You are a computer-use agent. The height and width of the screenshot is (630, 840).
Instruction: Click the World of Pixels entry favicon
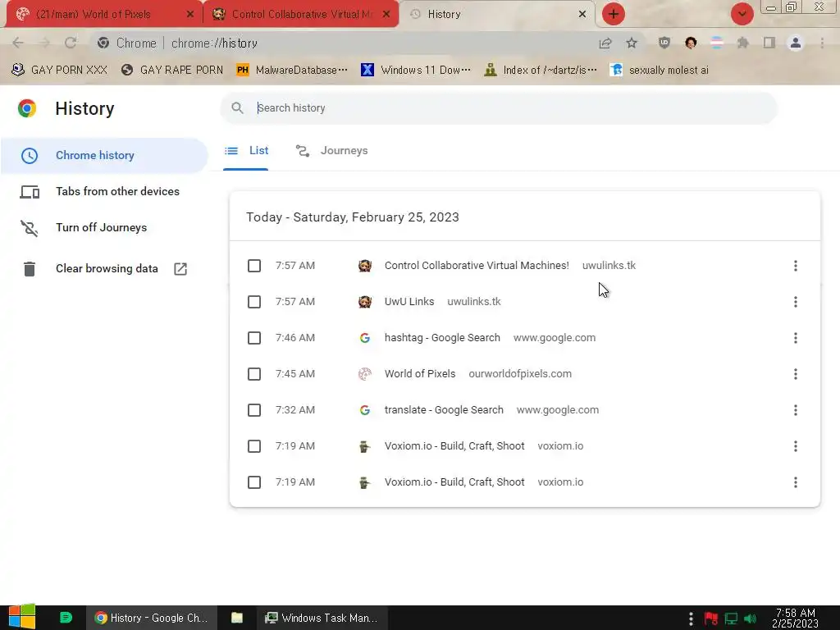365,374
